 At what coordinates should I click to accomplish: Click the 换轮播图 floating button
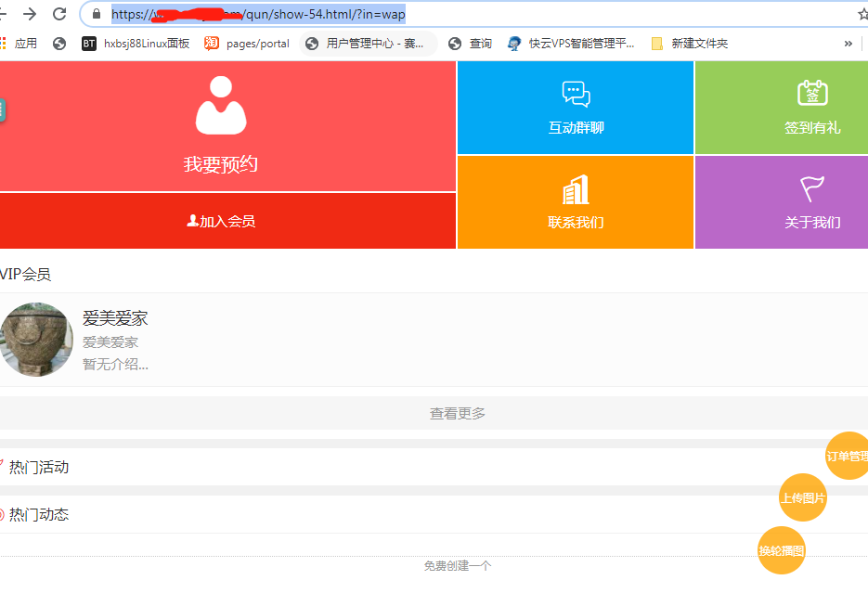click(x=781, y=550)
